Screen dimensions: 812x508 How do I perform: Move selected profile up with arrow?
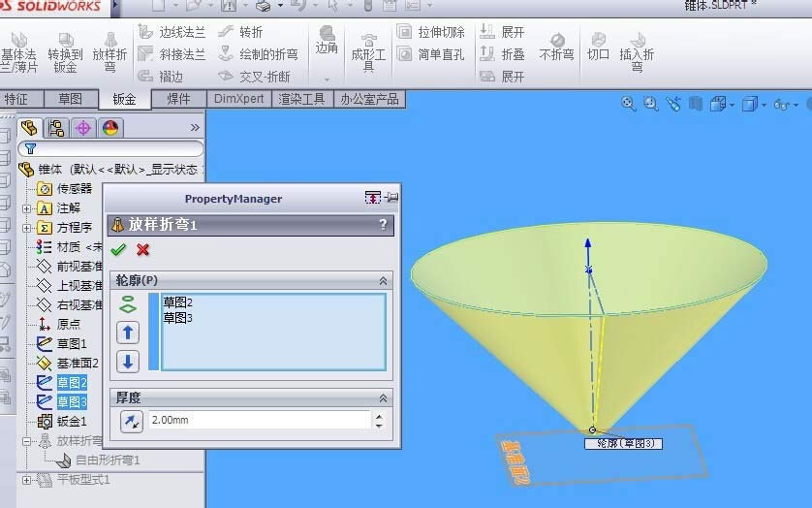tap(128, 333)
